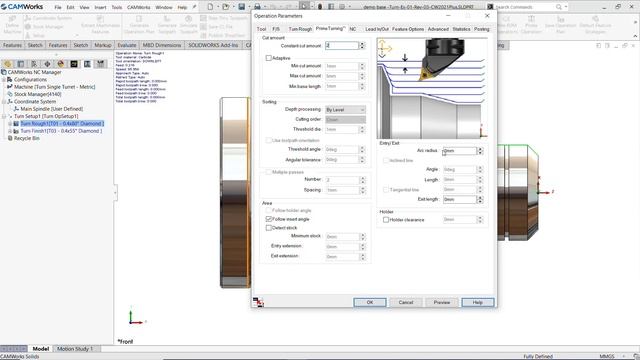Click the Help button in dialog

478,302
